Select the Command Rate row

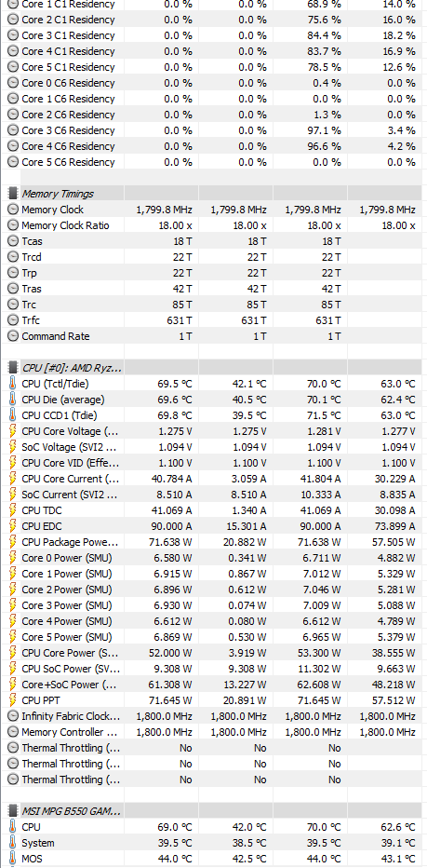click(x=214, y=336)
